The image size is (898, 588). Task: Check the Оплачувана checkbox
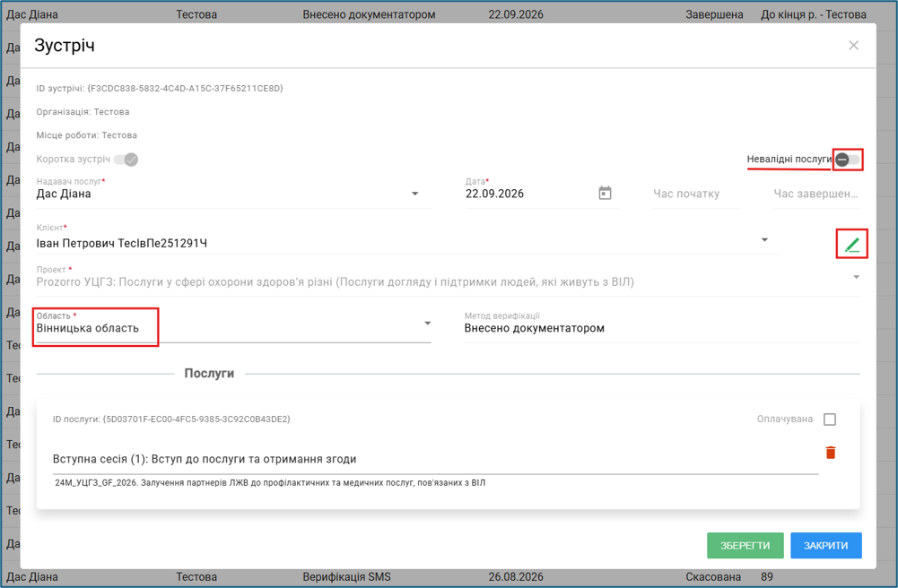(x=829, y=419)
